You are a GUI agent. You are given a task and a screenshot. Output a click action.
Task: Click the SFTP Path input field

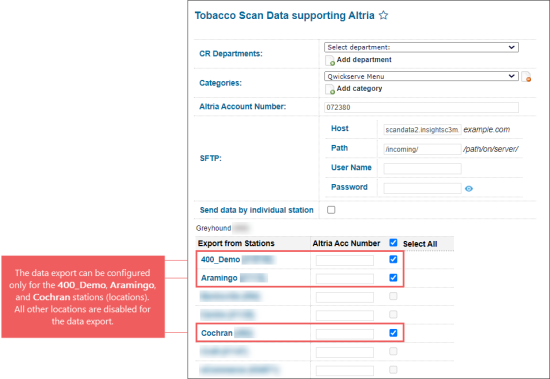coord(422,149)
